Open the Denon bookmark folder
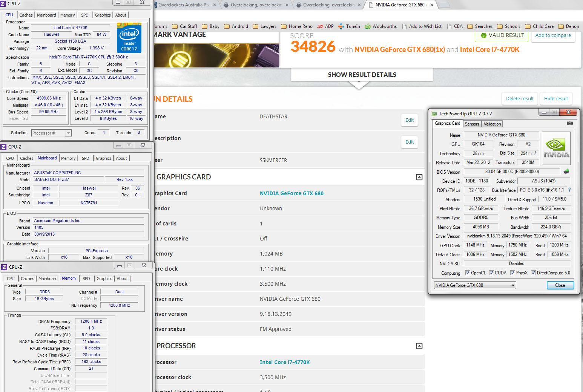 coord(569,26)
